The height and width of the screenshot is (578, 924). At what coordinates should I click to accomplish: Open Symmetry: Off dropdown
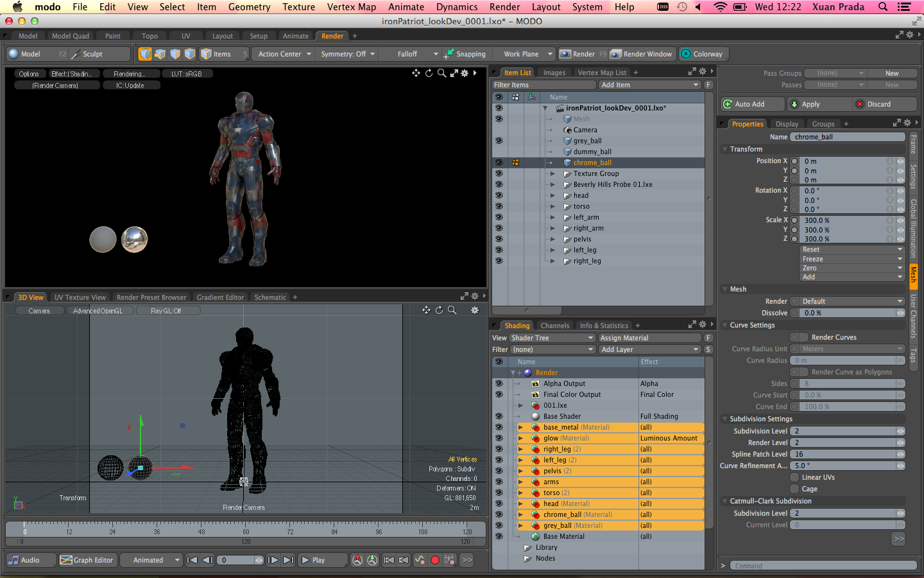click(348, 54)
